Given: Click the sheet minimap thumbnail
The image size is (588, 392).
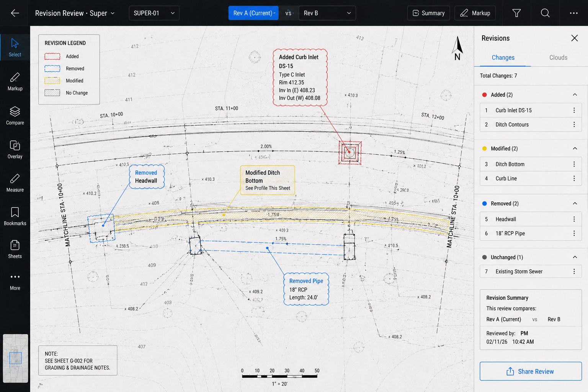Looking at the screenshot, I should [15, 358].
